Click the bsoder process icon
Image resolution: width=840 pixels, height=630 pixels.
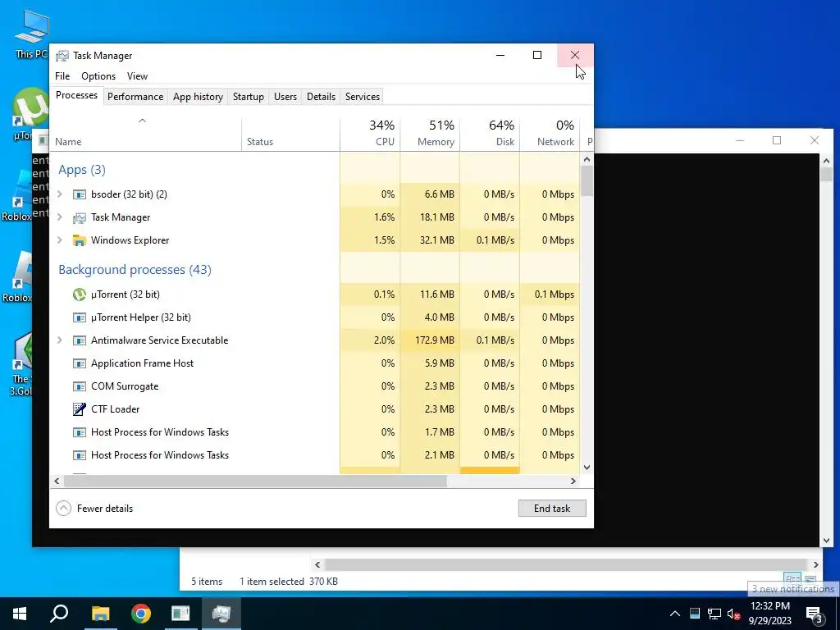pos(80,194)
